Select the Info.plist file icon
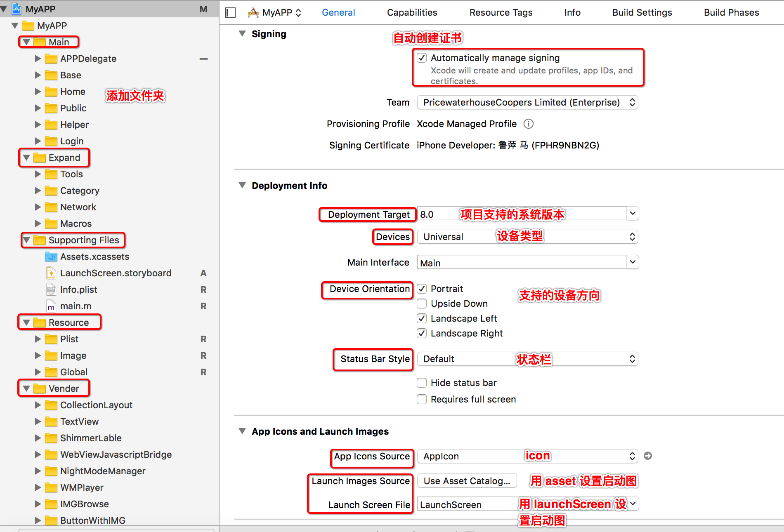Screen dimensions: 784x532 [x=51, y=290]
